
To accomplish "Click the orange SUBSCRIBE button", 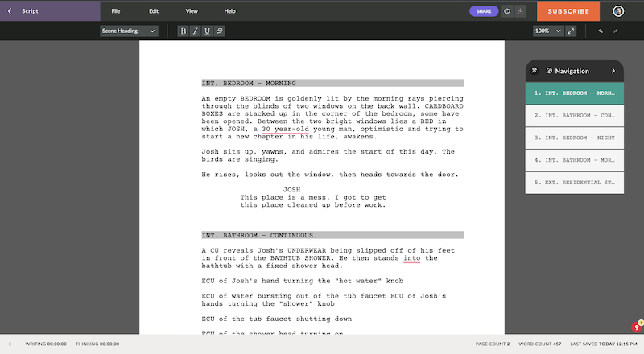I will click(x=568, y=11).
